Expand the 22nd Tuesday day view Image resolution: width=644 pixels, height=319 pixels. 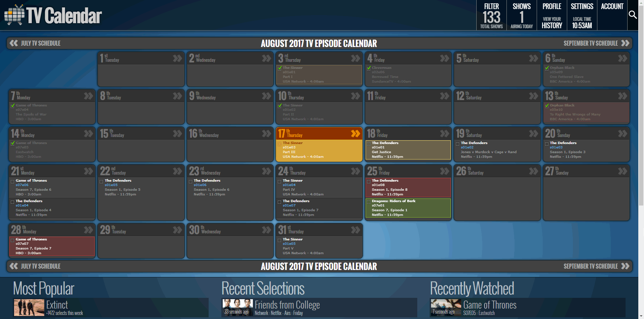point(177,171)
